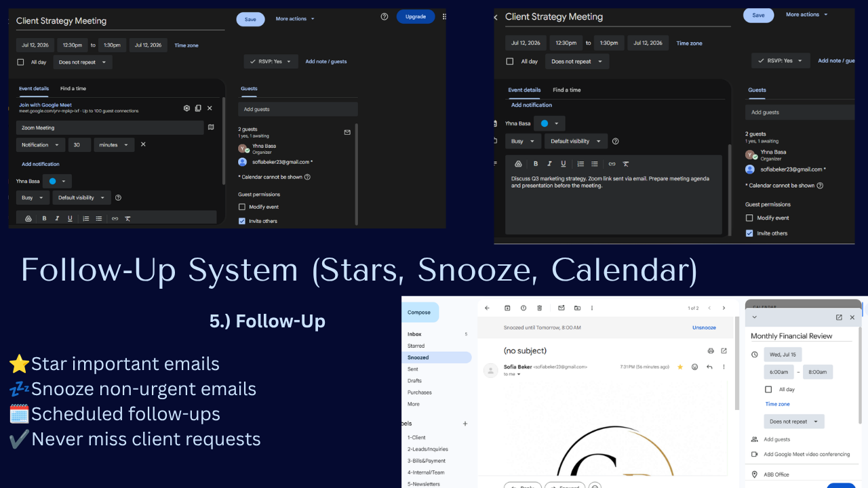Expand More actions menu in left calendar window

click(295, 19)
